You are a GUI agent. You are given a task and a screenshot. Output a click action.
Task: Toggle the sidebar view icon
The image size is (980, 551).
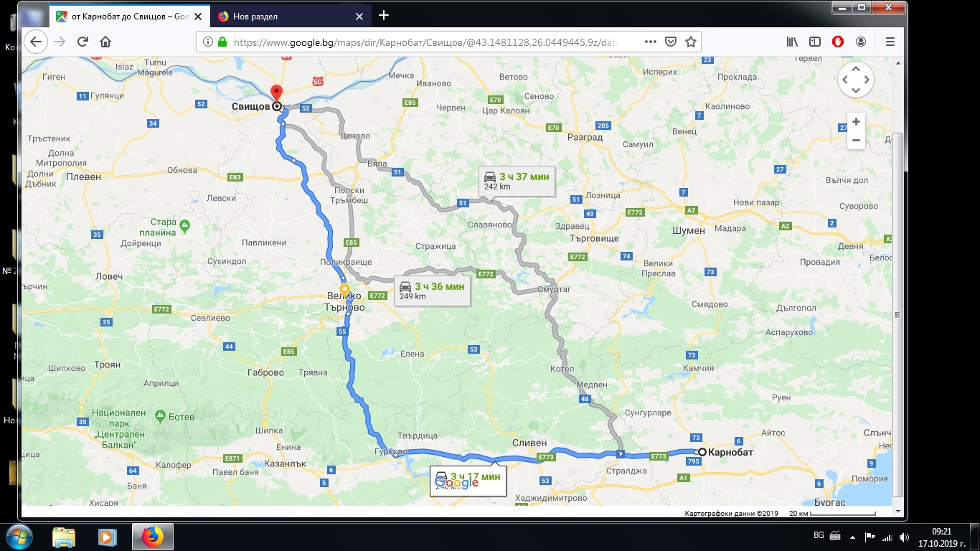click(815, 42)
